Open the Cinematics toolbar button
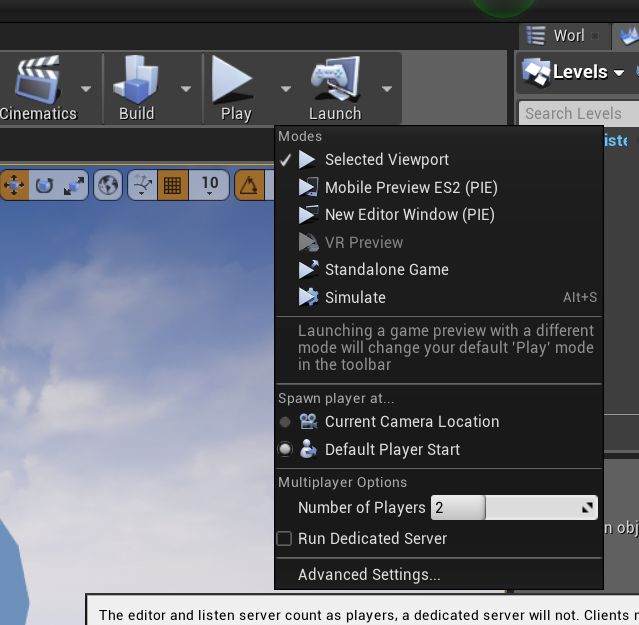639x625 pixels. (37, 88)
